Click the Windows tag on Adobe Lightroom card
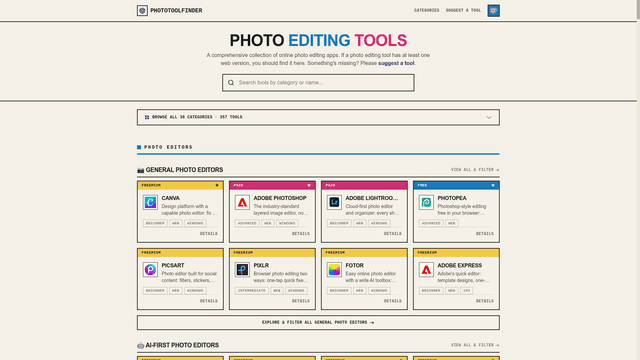The image size is (640, 360). [379, 223]
